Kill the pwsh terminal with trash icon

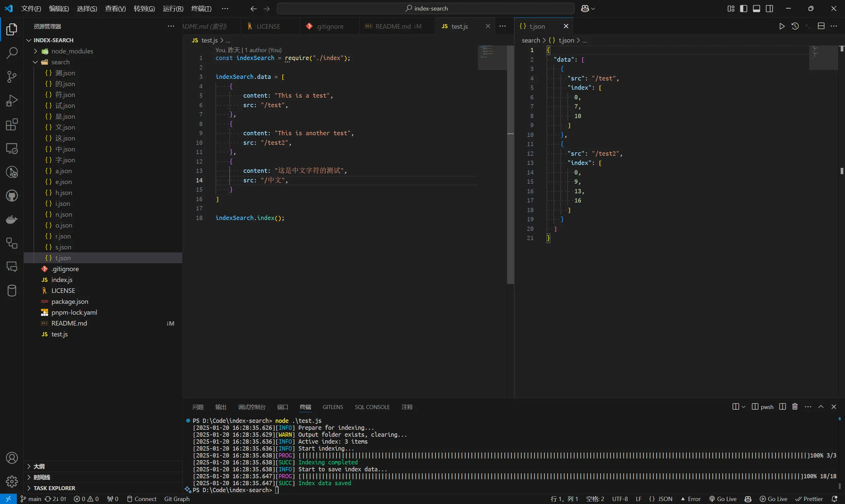[795, 406]
